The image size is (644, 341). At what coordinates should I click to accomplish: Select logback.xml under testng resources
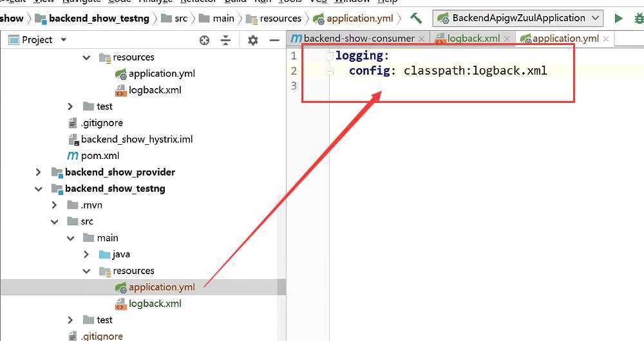(155, 304)
